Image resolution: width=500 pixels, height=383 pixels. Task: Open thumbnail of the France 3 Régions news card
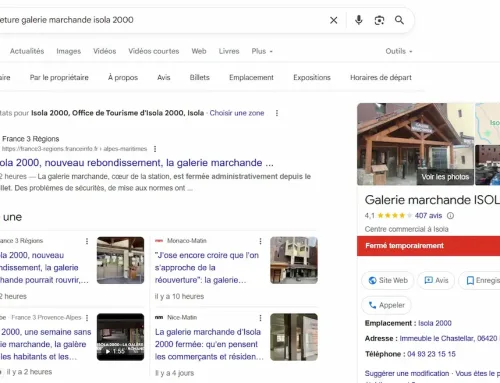pyautogui.click(x=120, y=260)
